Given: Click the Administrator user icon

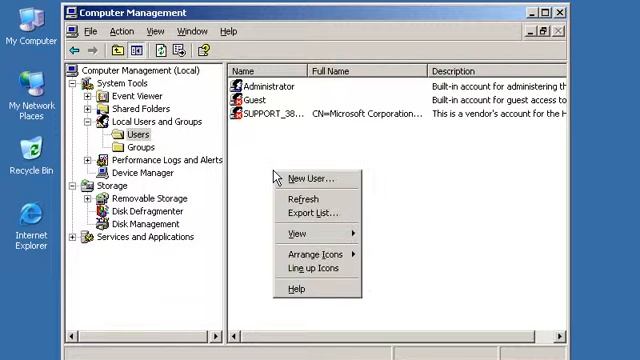Looking at the screenshot, I should pyautogui.click(x=236, y=86).
